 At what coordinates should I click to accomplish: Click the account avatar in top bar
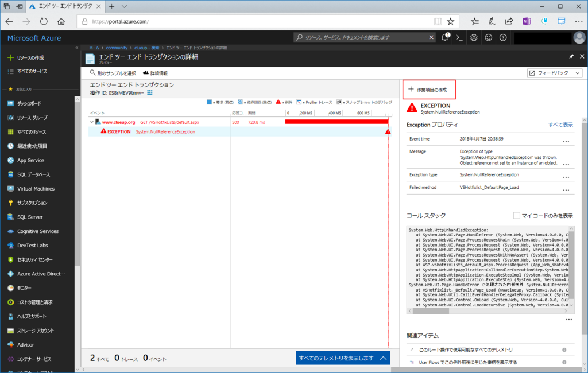(579, 37)
